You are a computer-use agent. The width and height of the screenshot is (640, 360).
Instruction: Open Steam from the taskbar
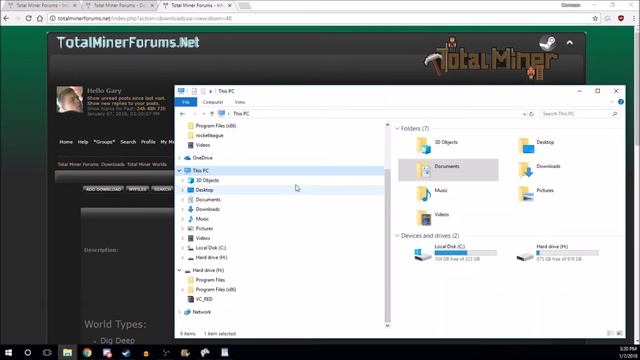pyautogui.click(x=126, y=353)
